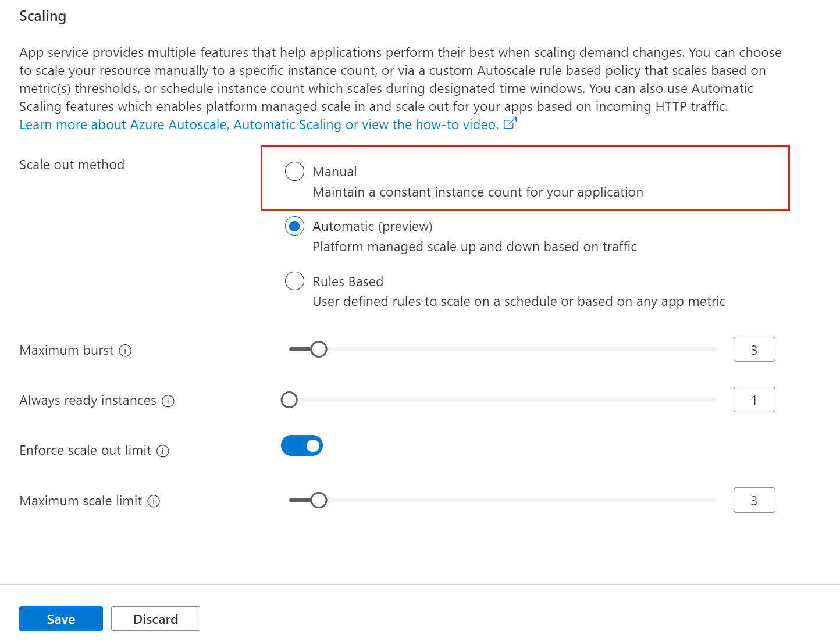
Task: Discard the scaling changes
Action: [x=155, y=619]
